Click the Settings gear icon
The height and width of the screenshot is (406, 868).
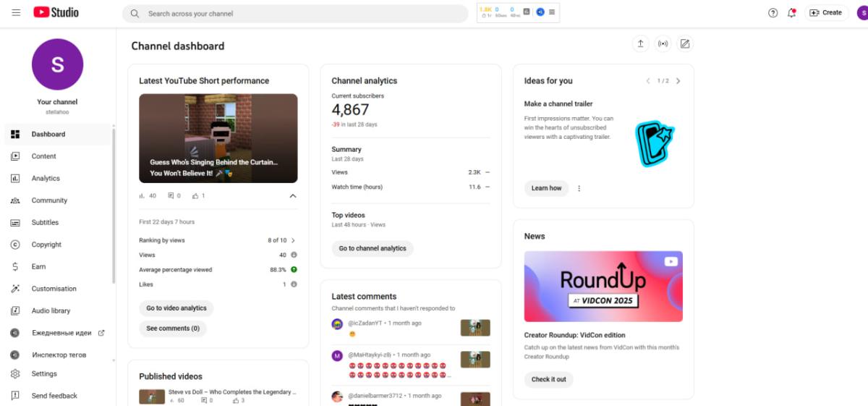click(15, 373)
